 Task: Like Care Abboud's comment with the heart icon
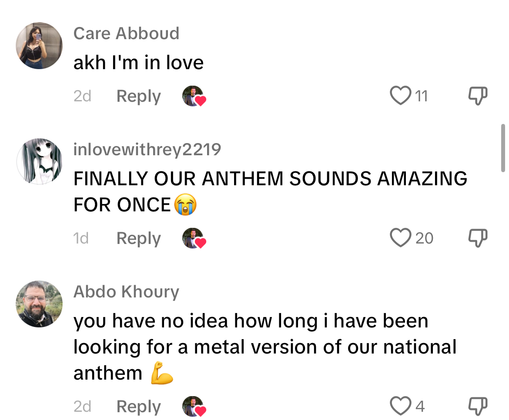point(401,96)
